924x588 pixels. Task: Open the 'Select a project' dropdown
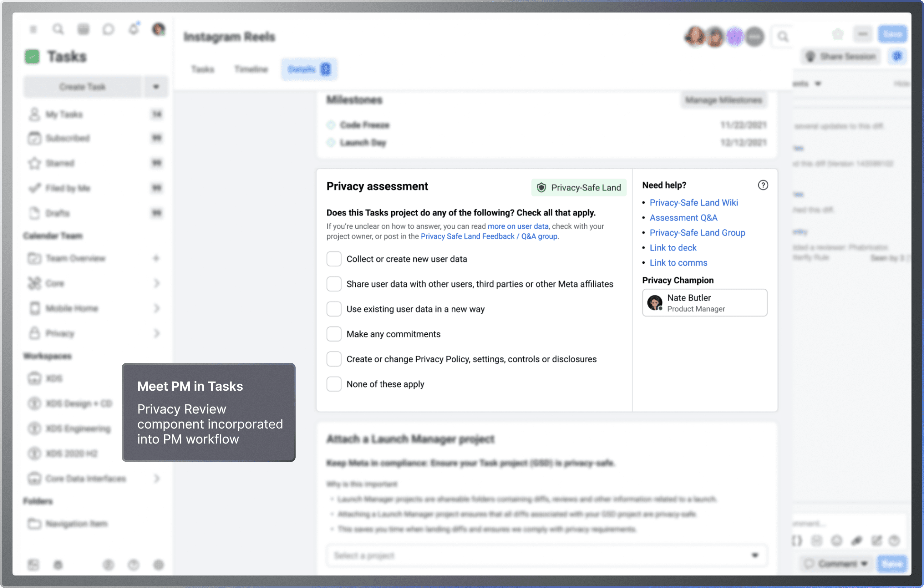(547, 555)
